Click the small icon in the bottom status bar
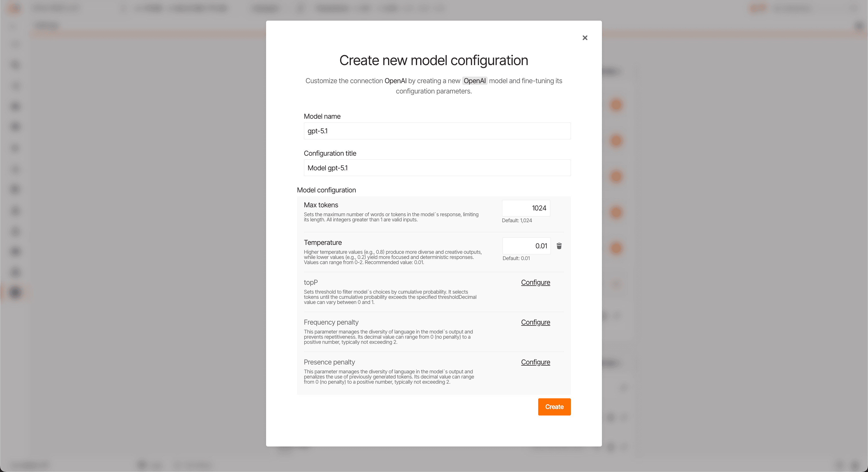Image resolution: width=868 pixels, height=472 pixels. 141,465
